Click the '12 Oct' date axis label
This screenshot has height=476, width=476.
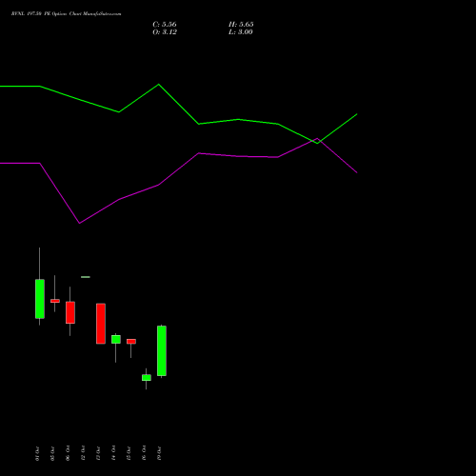coord(83,453)
